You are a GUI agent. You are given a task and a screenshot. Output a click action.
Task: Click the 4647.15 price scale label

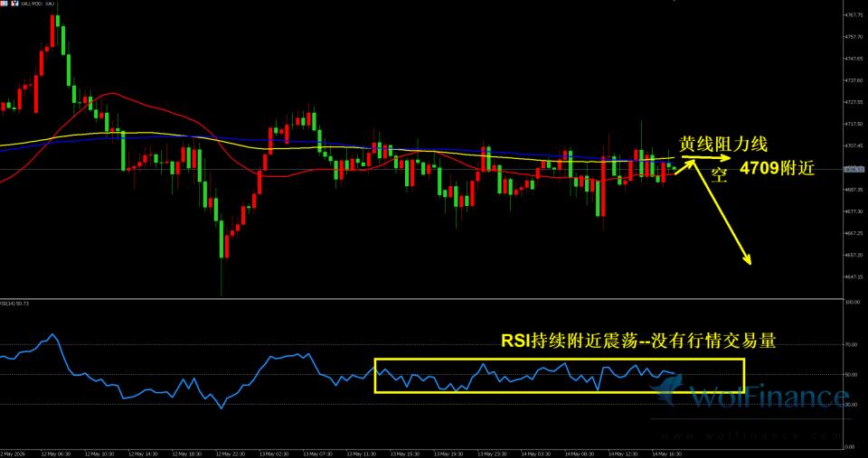pyautogui.click(x=853, y=276)
